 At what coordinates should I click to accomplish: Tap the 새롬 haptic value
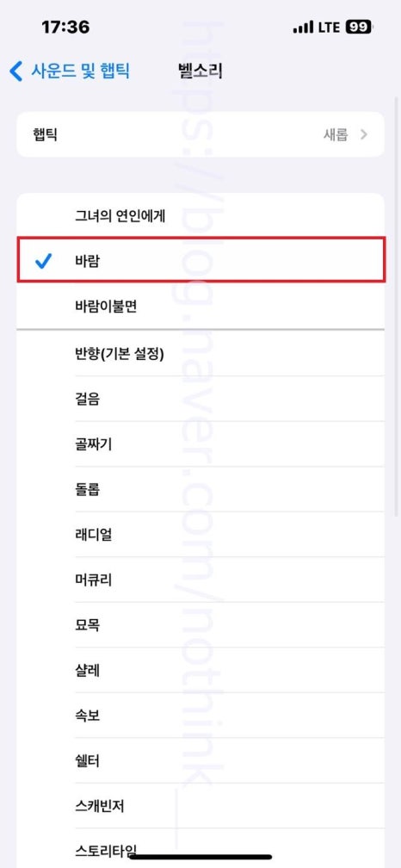[336, 134]
